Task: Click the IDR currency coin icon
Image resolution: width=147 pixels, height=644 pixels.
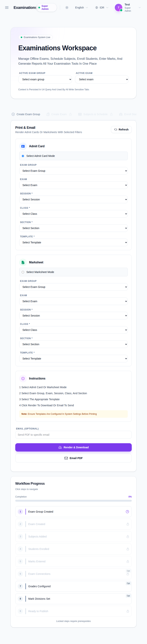Action: 96,8
